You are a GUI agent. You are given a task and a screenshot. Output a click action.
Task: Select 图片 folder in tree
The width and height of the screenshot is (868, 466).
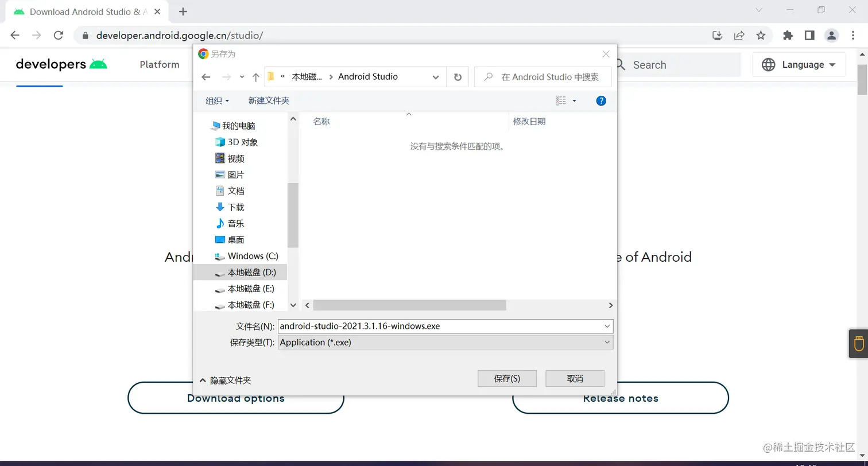[x=230, y=174]
